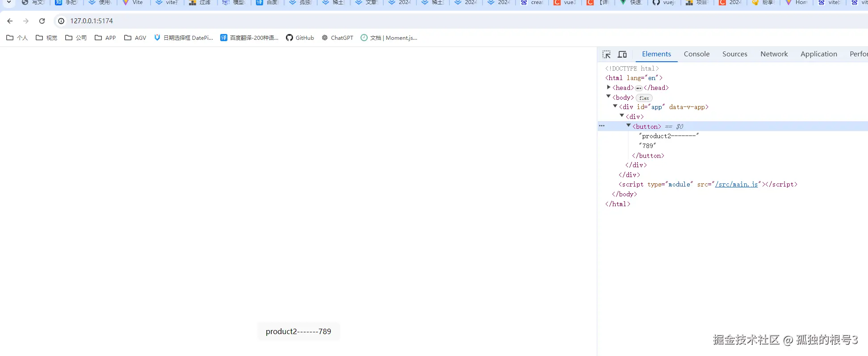Open the three-dot menu beside button row

[x=602, y=126]
